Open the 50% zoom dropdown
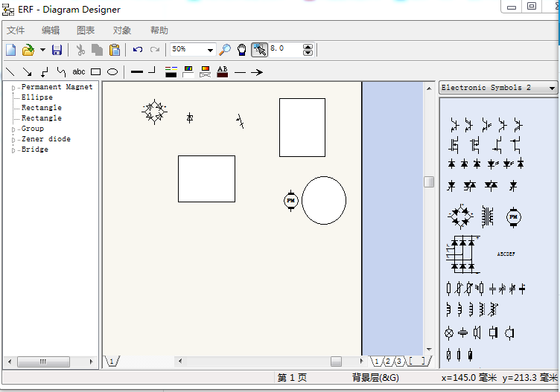Screen dimensions: 560x392 click(x=210, y=50)
